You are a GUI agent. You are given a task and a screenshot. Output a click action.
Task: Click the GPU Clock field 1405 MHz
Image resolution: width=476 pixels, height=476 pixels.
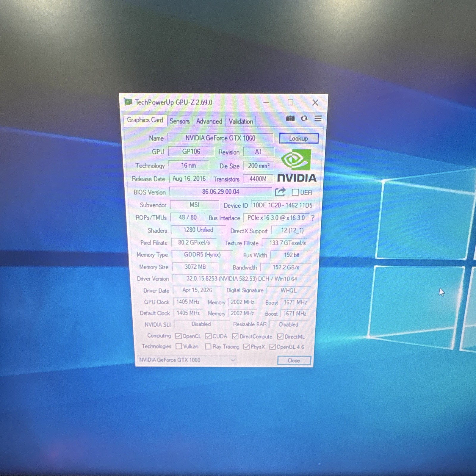188,302
